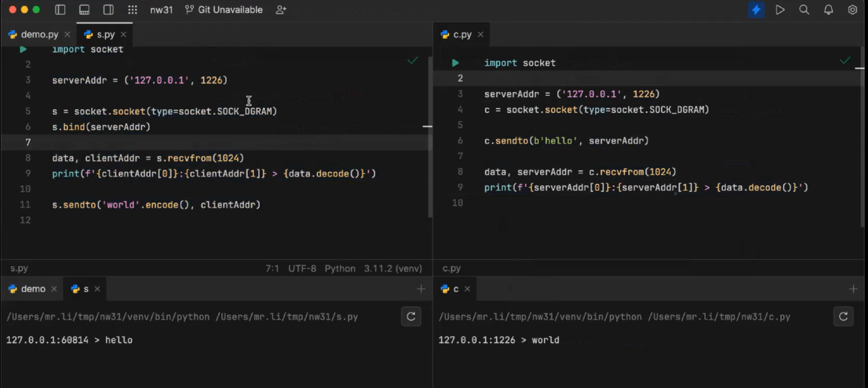Add a new tab in left run panel
This screenshot has width=868, height=388.
click(x=421, y=289)
